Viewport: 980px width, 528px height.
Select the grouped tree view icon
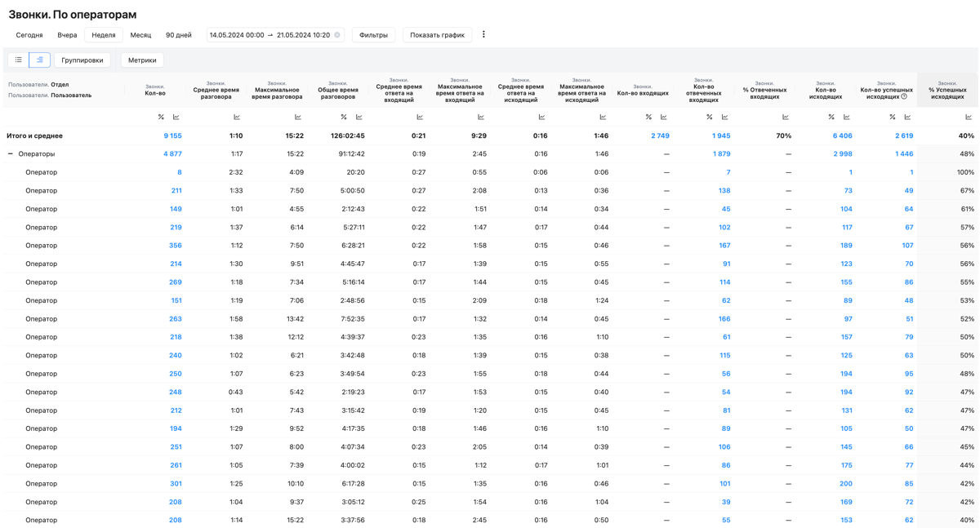(39, 60)
